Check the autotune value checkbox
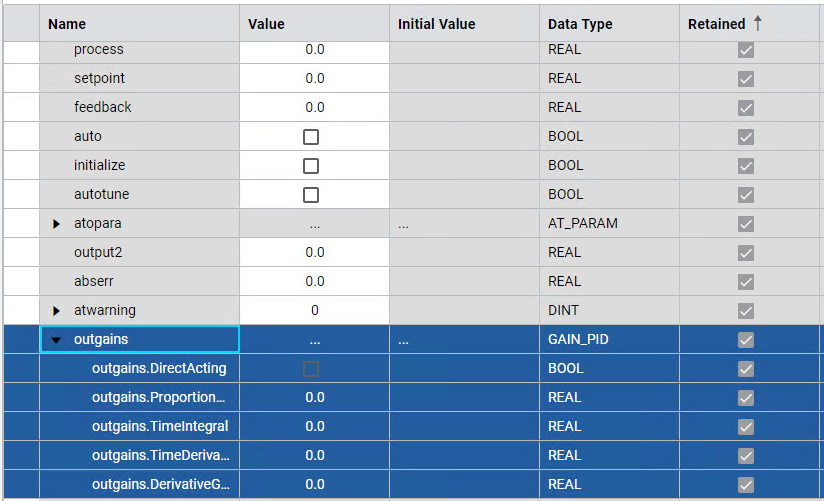The width and height of the screenshot is (824, 501). point(311,195)
